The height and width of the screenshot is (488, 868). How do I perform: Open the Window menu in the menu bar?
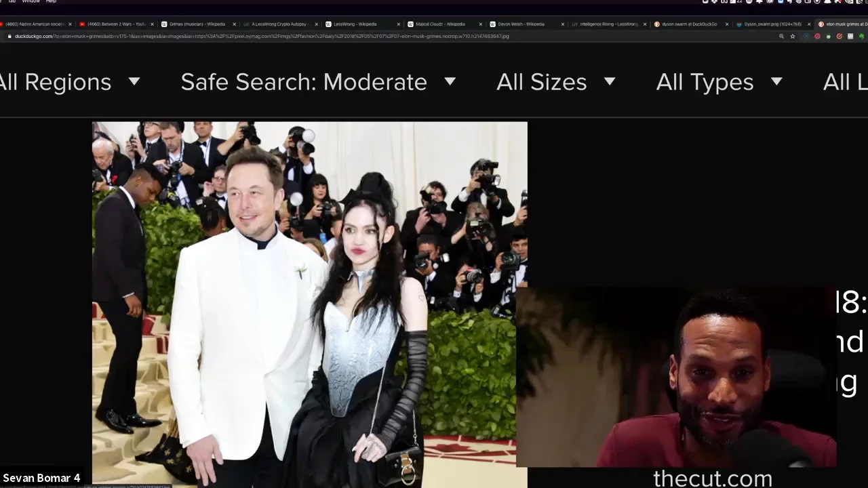click(x=31, y=1)
